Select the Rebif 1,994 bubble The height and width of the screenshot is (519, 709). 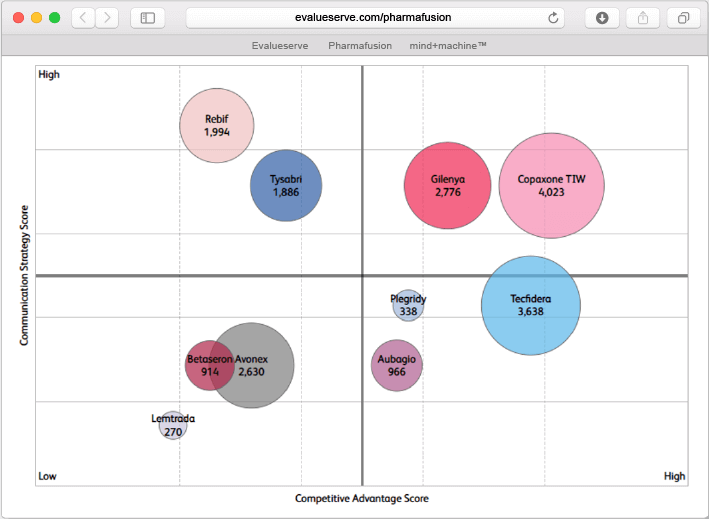click(217, 125)
